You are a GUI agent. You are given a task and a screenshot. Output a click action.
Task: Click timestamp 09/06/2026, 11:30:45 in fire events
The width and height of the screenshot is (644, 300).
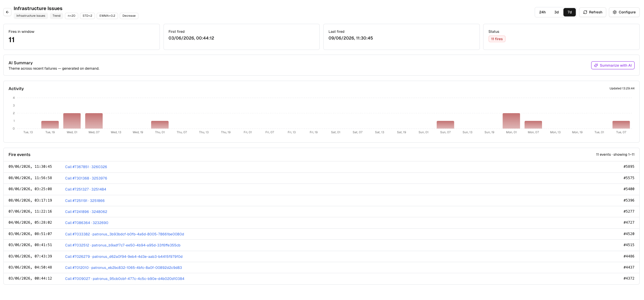point(30,167)
